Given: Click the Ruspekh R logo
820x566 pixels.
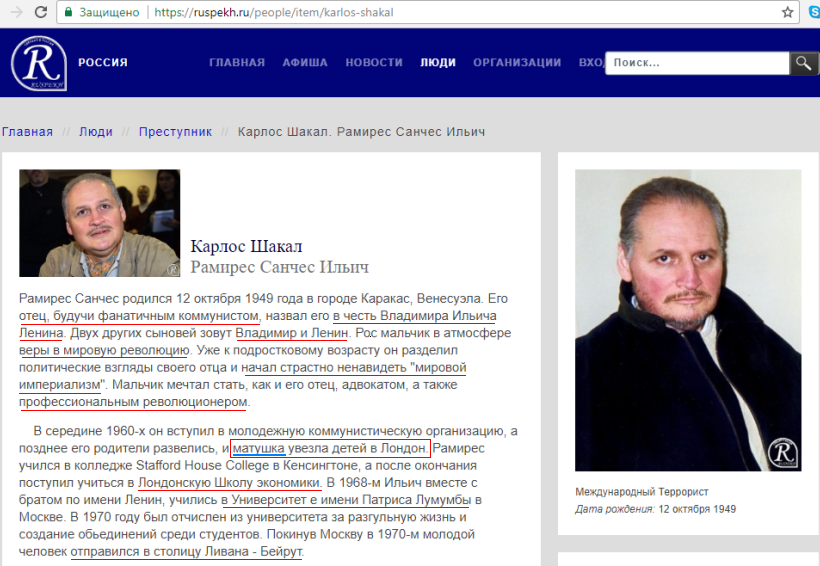Looking at the screenshot, I should point(39,63).
